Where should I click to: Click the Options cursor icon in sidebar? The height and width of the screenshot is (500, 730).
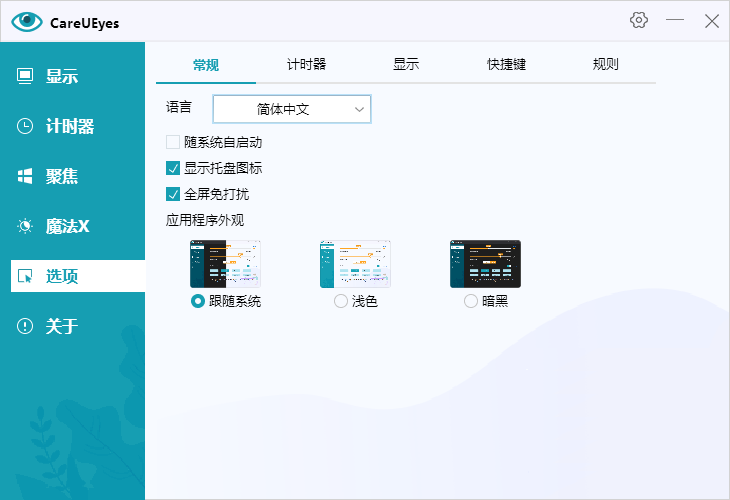[26, 276]
